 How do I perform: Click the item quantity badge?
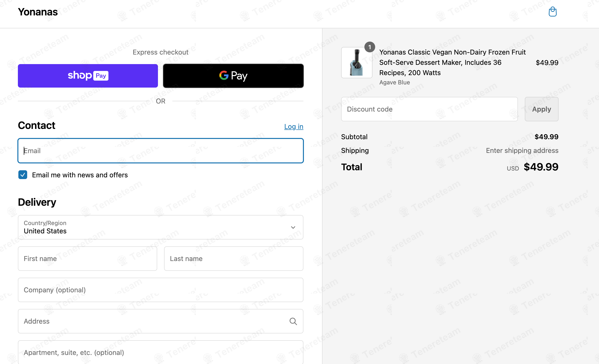pos(370,47)
